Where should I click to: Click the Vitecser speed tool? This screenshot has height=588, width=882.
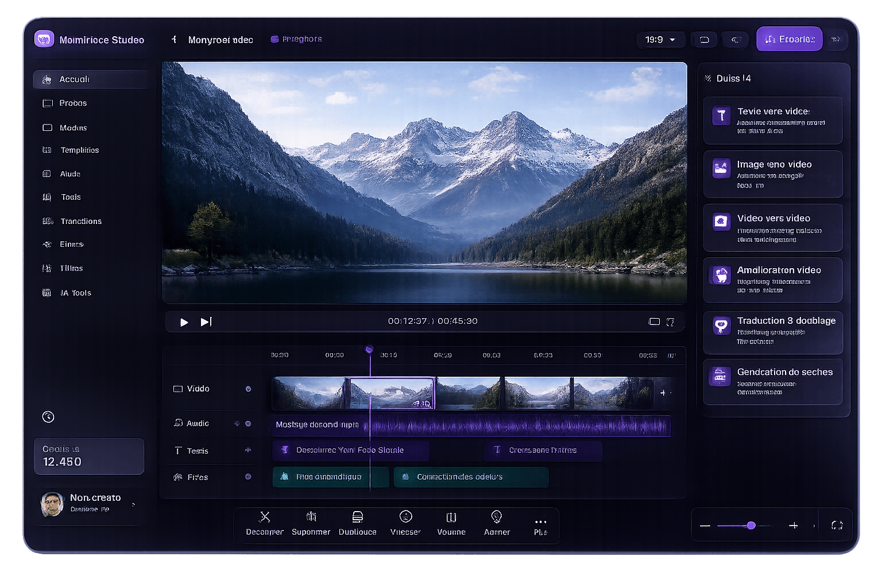pos(405,524)
